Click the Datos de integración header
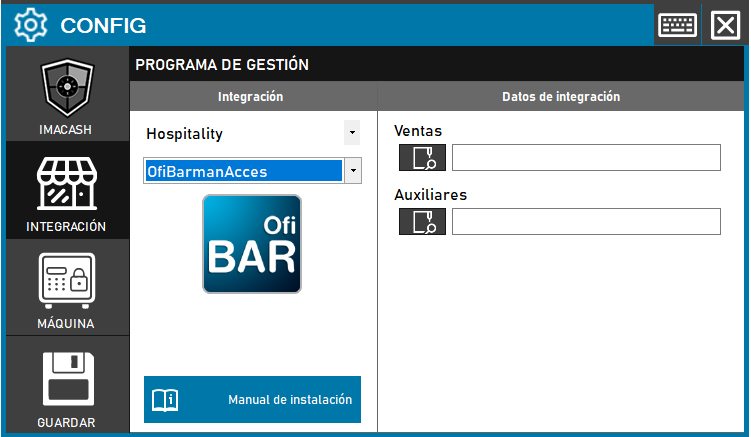This screenshot has width=751, height=437. tap(561, 97)
